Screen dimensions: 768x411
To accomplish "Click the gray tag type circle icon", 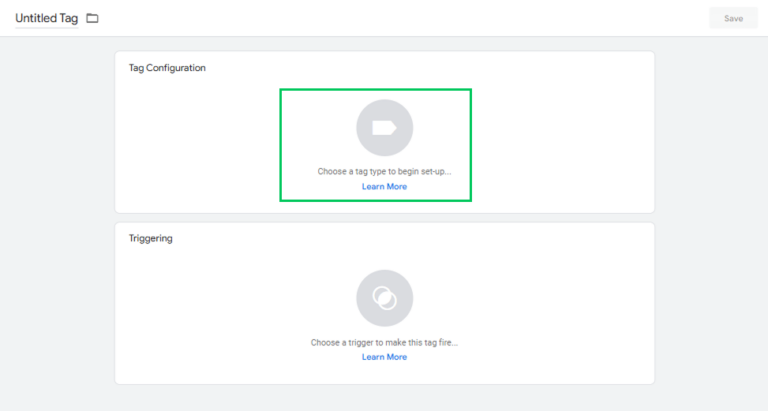I will click(x=384, y=128).
